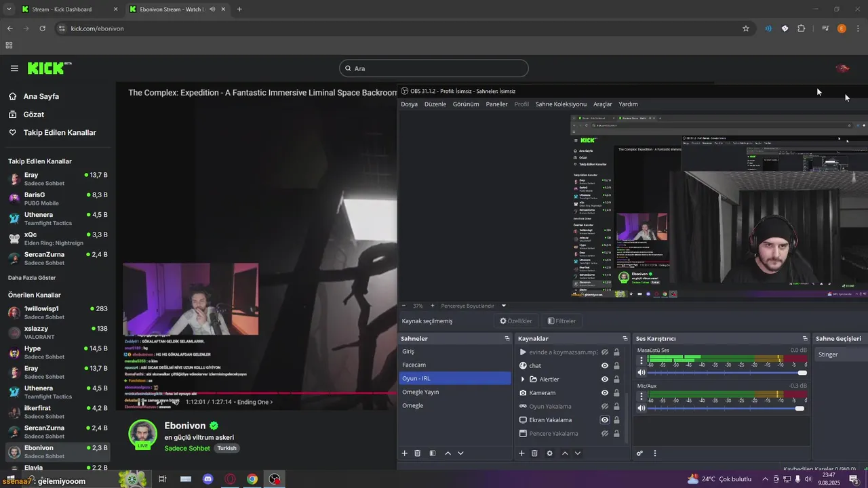Bookmark this page with star icon
The image size is (868, 488).
pos(746,28)
